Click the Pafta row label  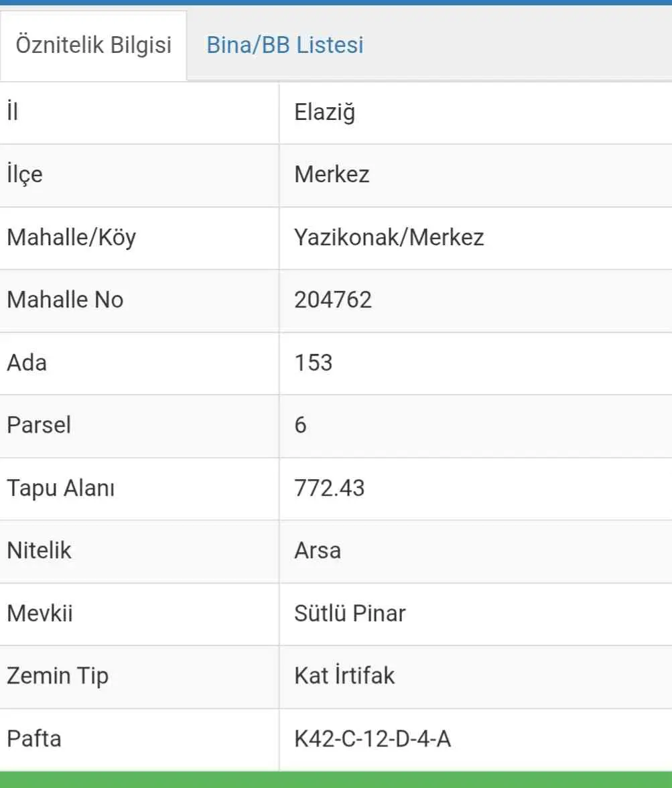(34, 738)
